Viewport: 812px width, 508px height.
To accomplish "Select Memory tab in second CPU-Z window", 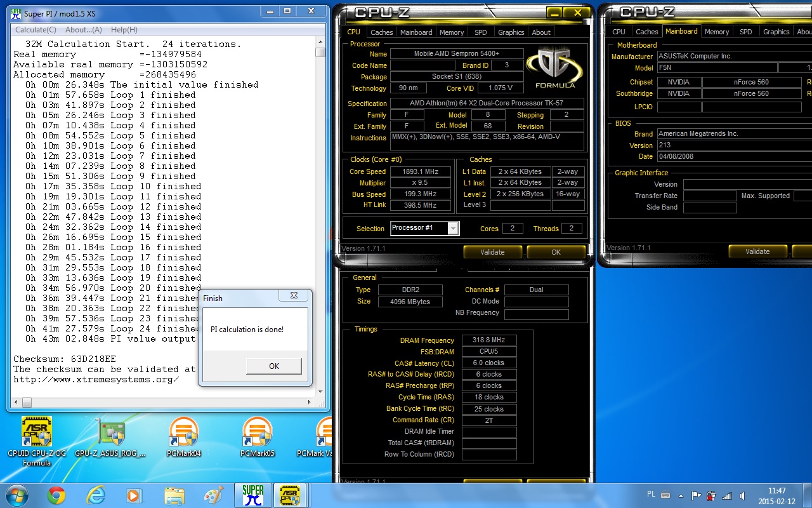I will (x=717, y=32).
